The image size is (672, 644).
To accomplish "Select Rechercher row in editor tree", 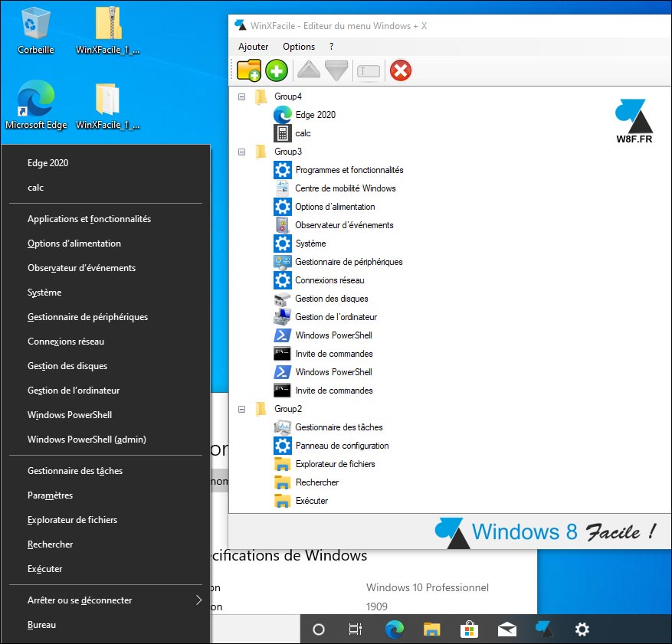I will click(306, 482).
